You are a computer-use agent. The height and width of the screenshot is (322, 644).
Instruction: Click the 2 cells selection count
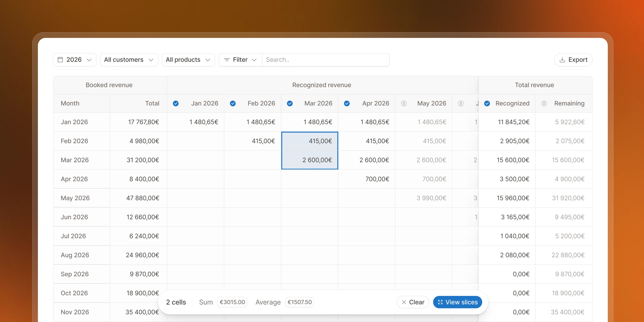176,302
